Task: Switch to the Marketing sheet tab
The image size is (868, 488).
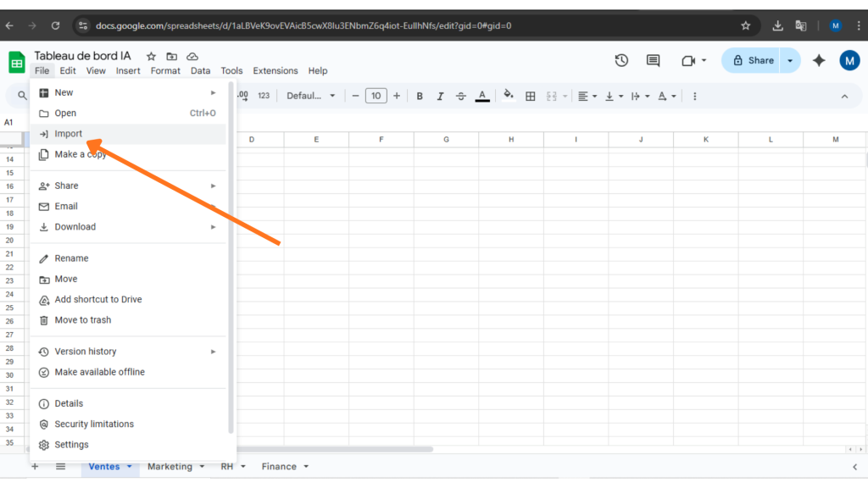Action: tap(172, 466)
